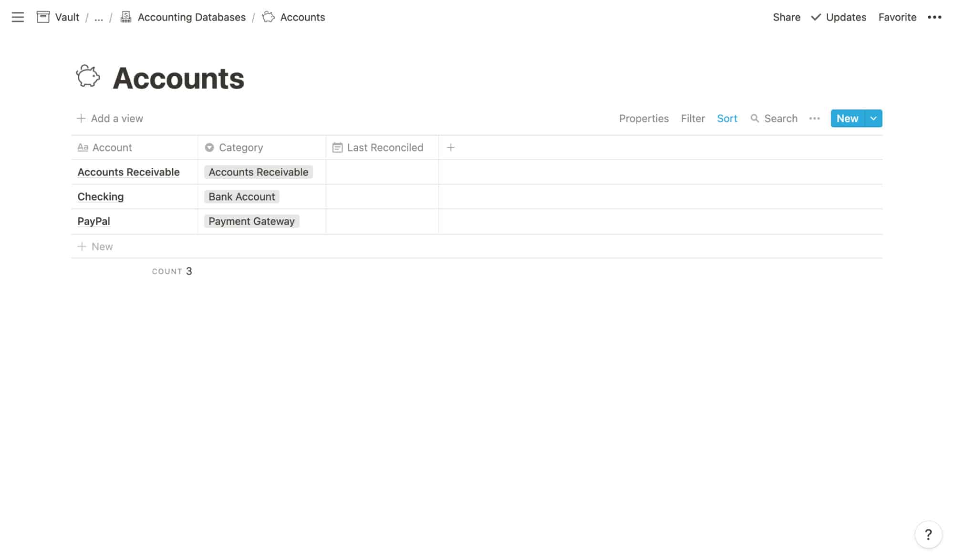Expand the New button dropdown arrow
This screenshot has height=560, width=954.
click(873, 119)
